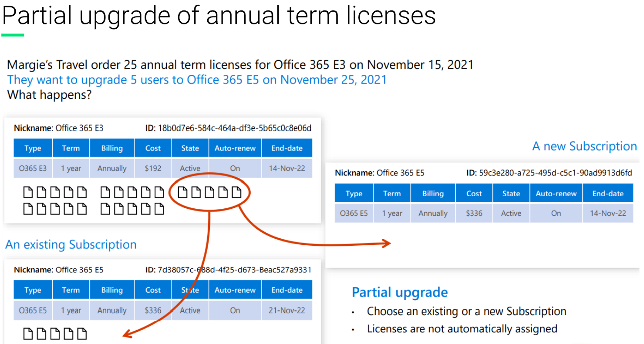This screenshot has width=644, height=344.
Task: Select the line starting 'Margie's Travel order 25'
Action: (x=240, y=65)
